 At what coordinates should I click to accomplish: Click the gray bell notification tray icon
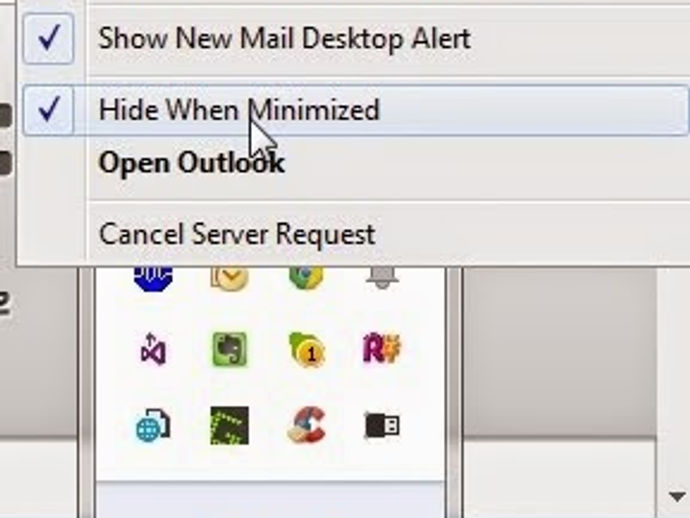pos(382,277)
